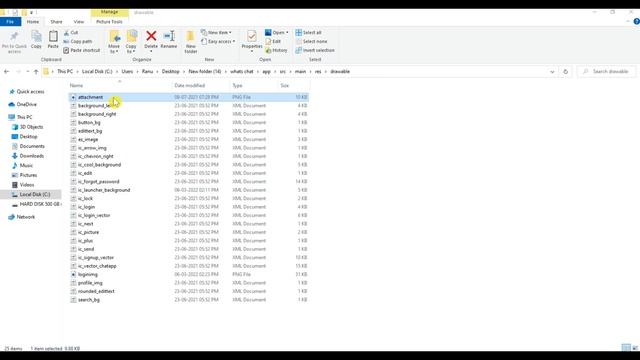Click 'res' in the address path
This screenshot has height=360, width=640.
click(318, 71)
